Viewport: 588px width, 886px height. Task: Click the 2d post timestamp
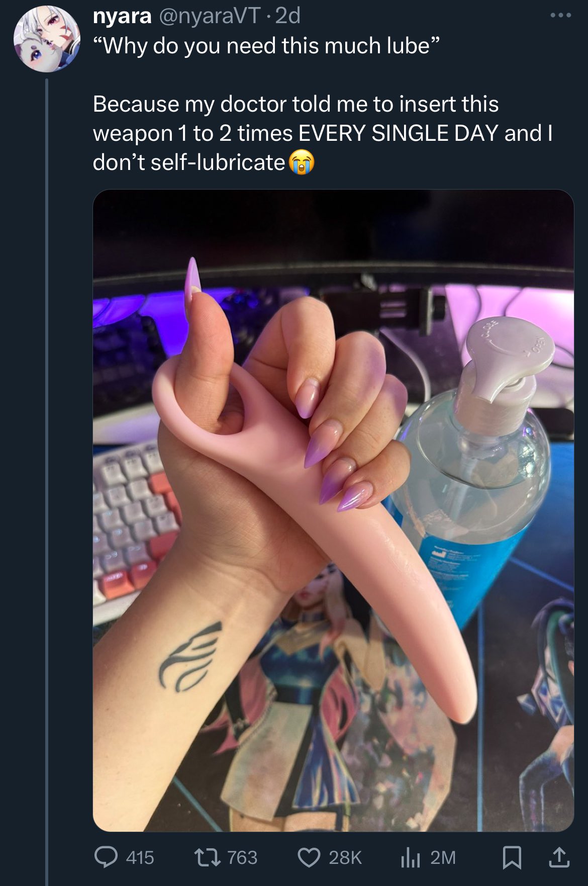click(288, 16)
